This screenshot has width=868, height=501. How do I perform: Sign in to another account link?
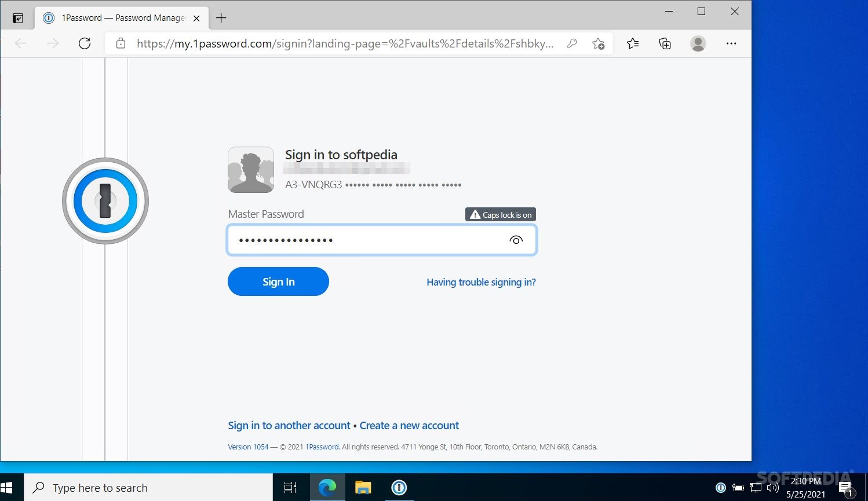click(289, 425)
